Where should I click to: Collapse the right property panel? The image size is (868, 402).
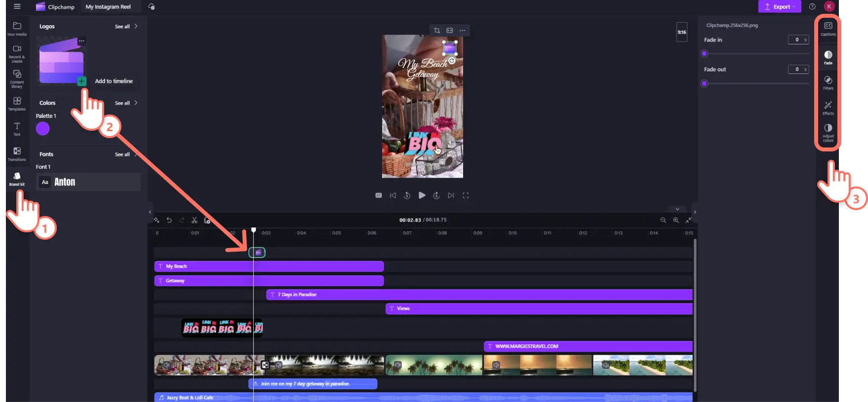pyautogui.click(x=695, y=212)
